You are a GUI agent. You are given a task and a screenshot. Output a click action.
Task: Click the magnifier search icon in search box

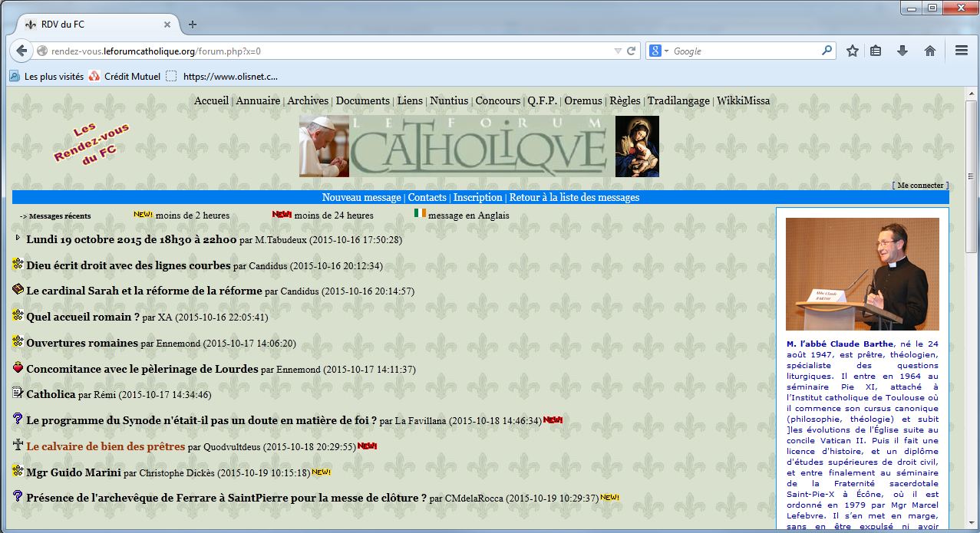827,51
